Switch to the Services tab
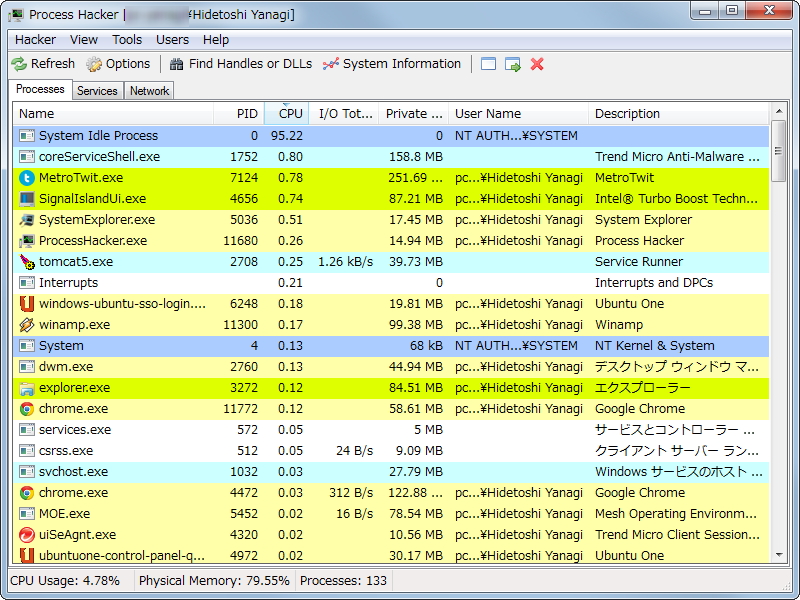The height and width of the screenshot is (600, 800). pyautogui.click(x=97, y=90)
